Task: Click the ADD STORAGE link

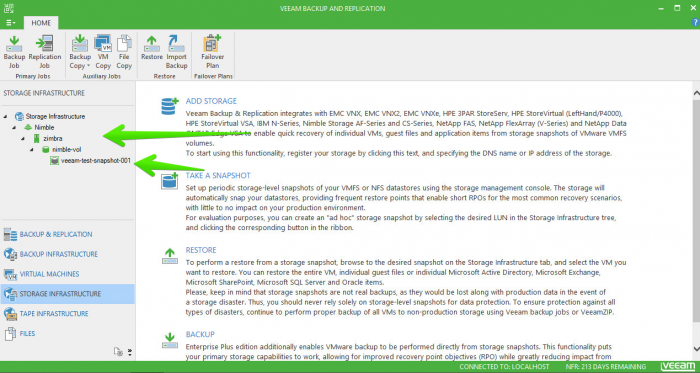Action: click(211, 101)
